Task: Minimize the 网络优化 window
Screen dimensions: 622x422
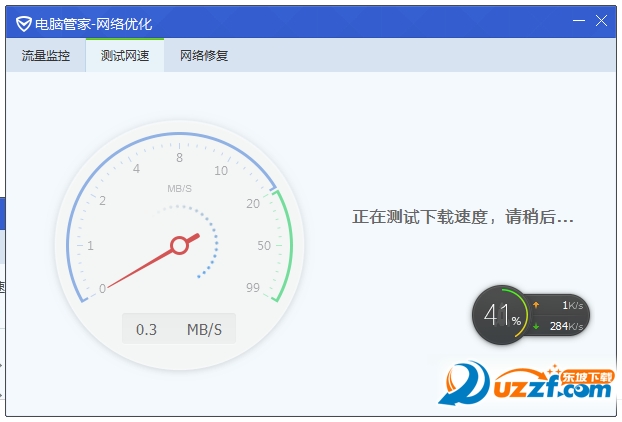Action: click(x=579, y=21)
